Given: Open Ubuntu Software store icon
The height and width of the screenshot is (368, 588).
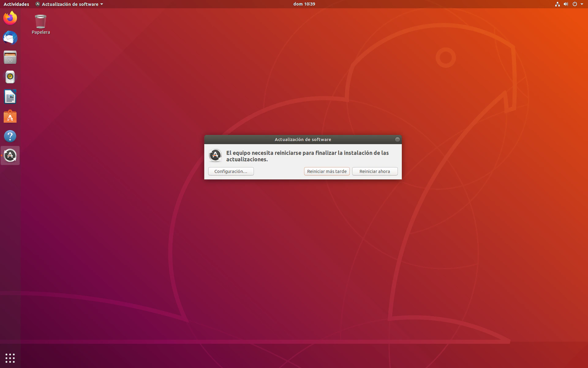Looking at the screenshot, I should [10, 117].
